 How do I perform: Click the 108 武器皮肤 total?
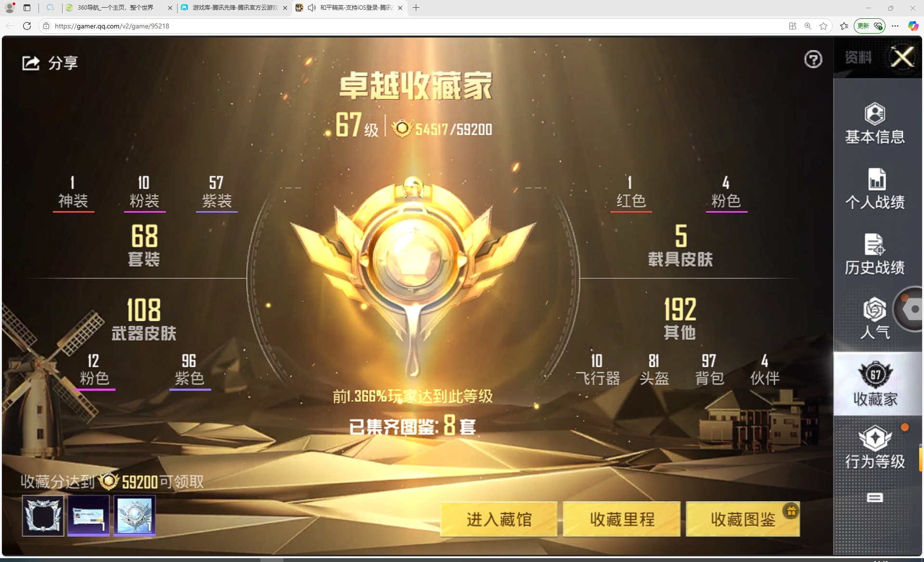click(144, 319)
